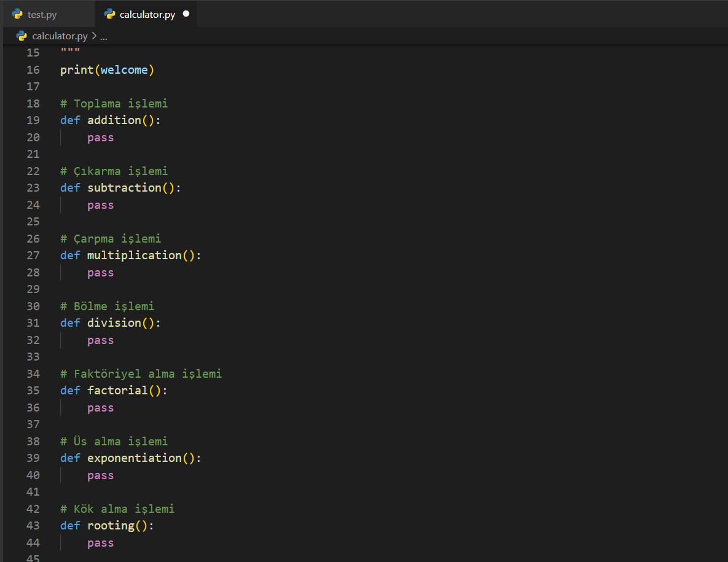Click line number 19 in the gutter
Viewport: 728px width, 562px height.
coord(33,120)
